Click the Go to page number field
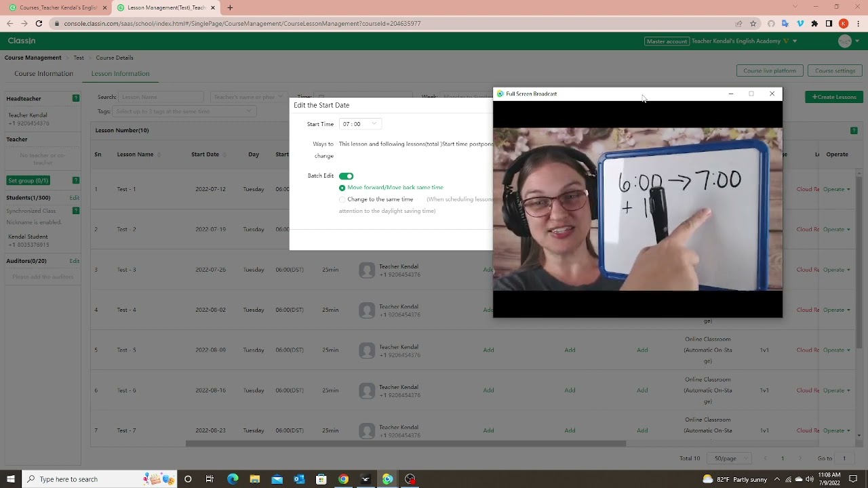Screen dimensions: 868x488 844,458
